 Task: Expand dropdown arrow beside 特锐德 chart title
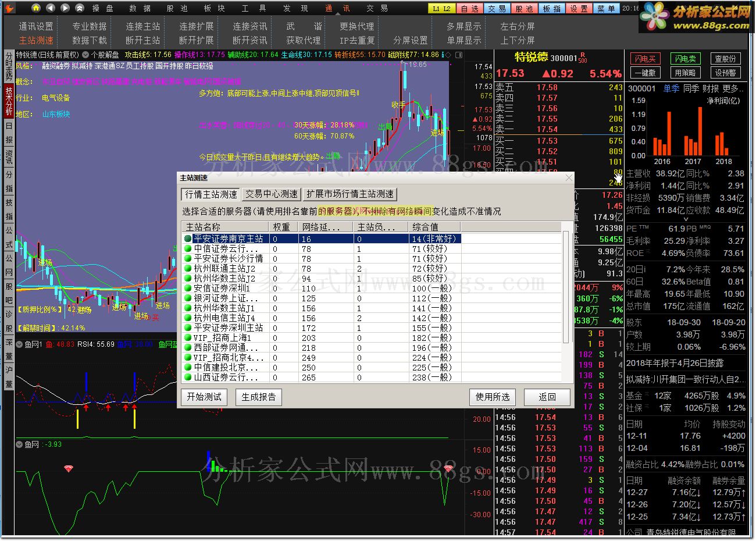pyautogui.click(x=85, y=55)
